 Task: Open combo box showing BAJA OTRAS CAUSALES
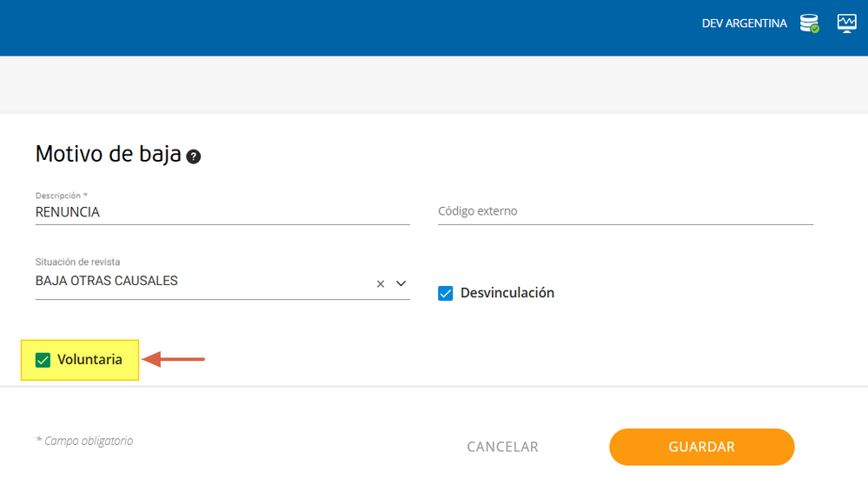(x=200, y=282)
